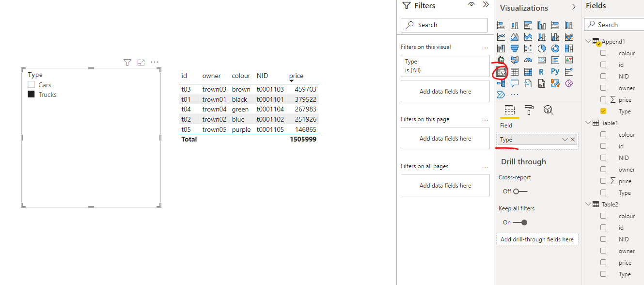Select the KPI visual
Viewport: 644px width, 285px height.
[x=568, y=60]
